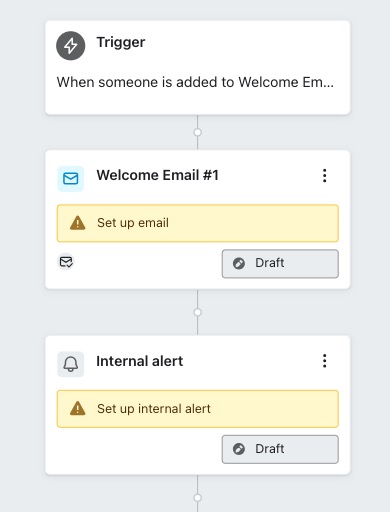
Task: Open Draft status dropdown on Welcome Email #1
Action: click(280, 263)
